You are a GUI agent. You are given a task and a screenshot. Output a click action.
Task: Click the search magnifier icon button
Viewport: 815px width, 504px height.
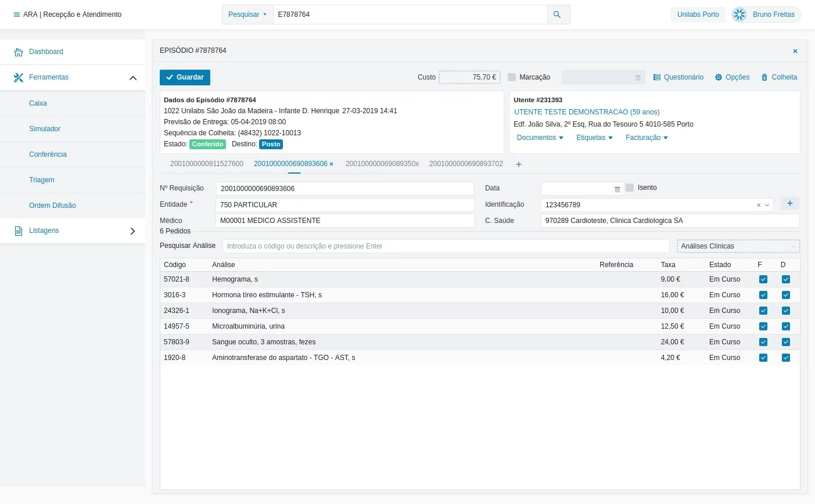(x=558, y=15)
